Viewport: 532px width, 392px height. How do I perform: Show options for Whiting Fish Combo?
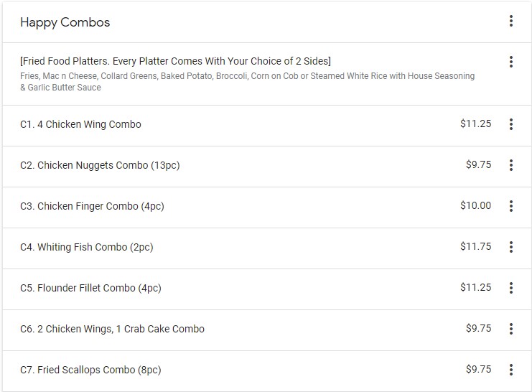tap(510, 247)
